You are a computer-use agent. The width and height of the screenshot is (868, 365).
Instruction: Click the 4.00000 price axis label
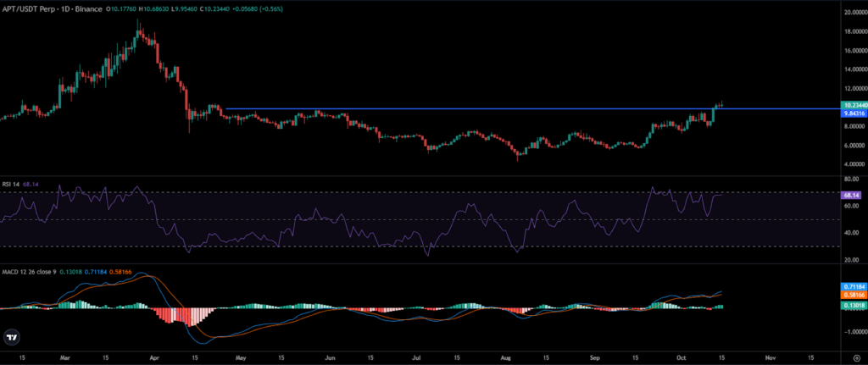click(x=853, y=164)
